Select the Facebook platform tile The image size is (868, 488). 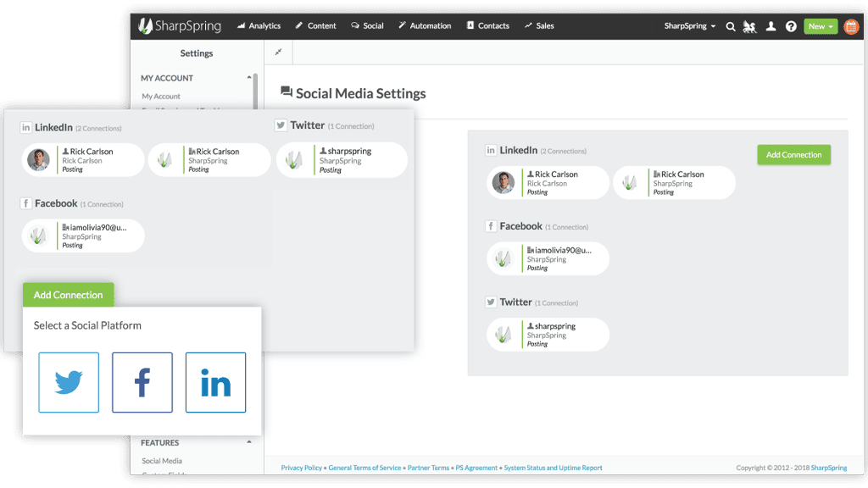[142, 382]
